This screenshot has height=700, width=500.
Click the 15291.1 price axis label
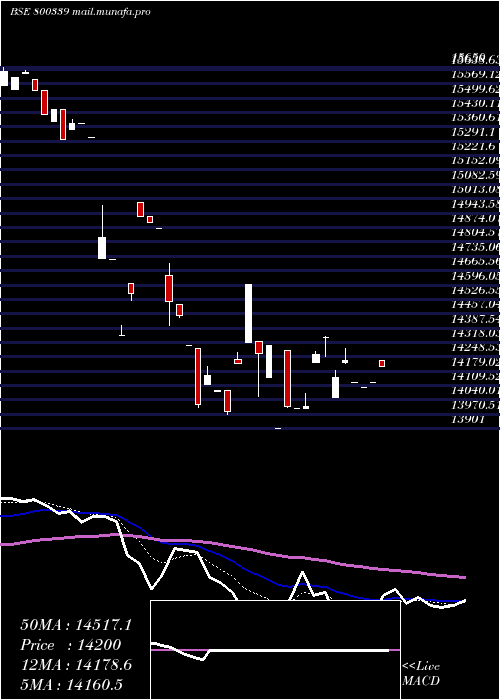pyautogui.click(x=473, y=132)
